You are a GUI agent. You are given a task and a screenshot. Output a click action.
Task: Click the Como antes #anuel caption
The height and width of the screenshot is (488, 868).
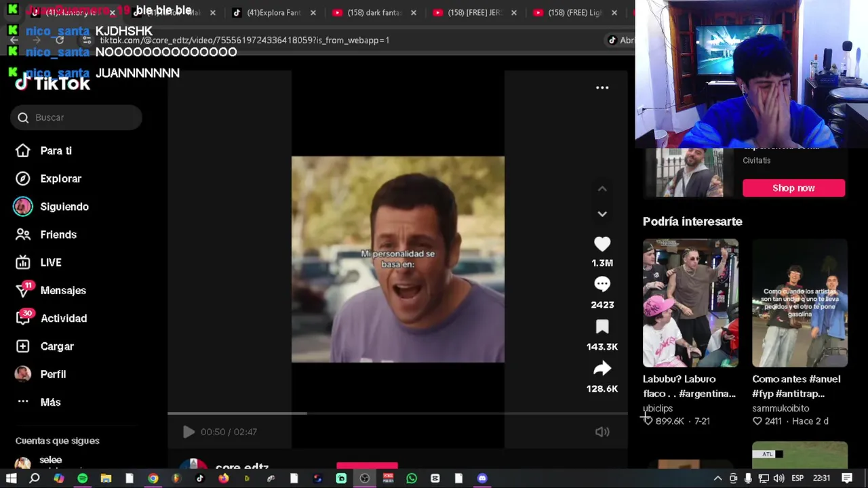click(796, 386)
